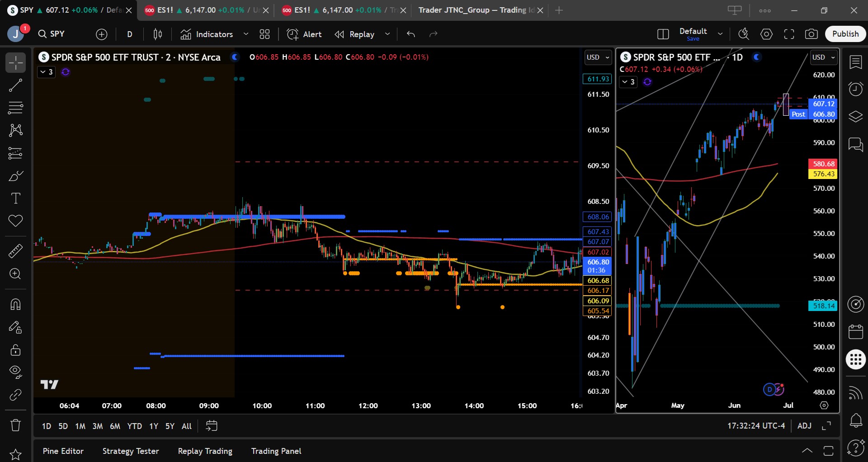The image size is (868, 462).
Task: Open the 17:32:24 UTC-4 timezone menu
Action: pos(756,426)
